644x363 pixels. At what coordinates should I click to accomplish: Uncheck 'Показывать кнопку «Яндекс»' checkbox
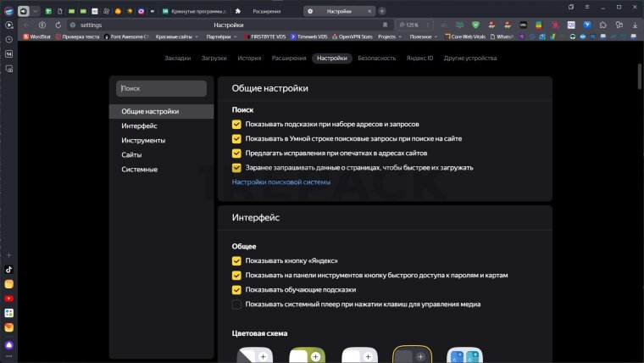point(237,261)
